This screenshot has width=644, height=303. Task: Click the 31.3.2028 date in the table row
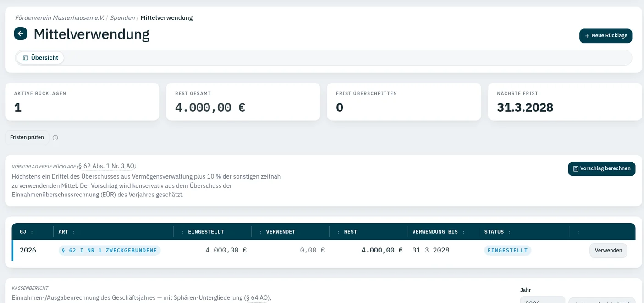(431, 250)
